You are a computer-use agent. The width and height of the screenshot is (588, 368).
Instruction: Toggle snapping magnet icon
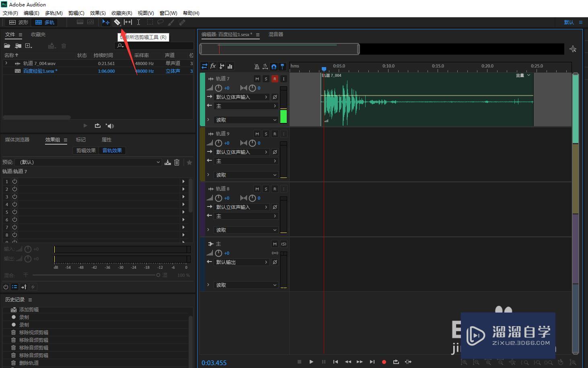click(x=274, y=66)
